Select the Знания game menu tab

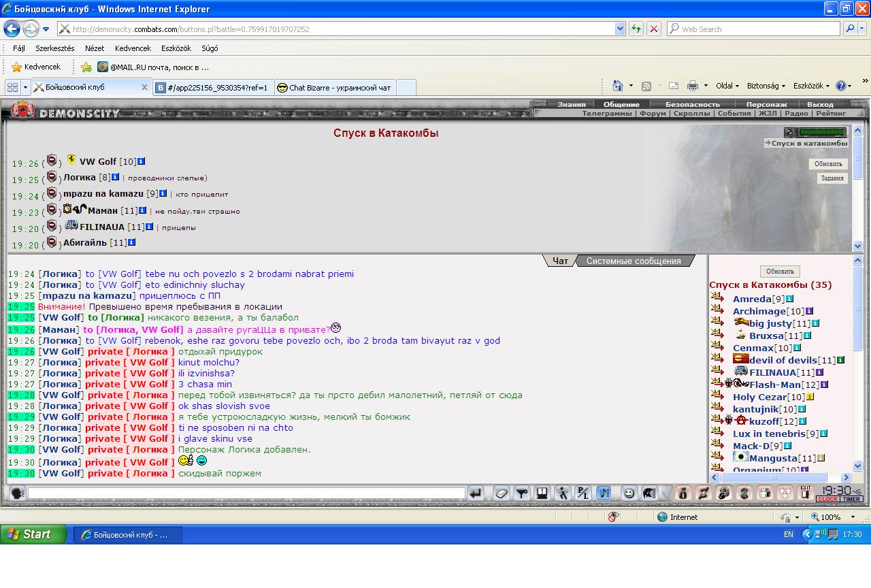tap(572, 104)
